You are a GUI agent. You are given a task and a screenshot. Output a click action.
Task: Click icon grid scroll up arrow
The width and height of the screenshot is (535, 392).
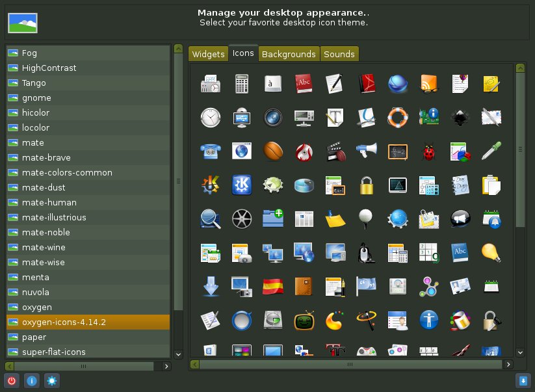tap(520, 68)
